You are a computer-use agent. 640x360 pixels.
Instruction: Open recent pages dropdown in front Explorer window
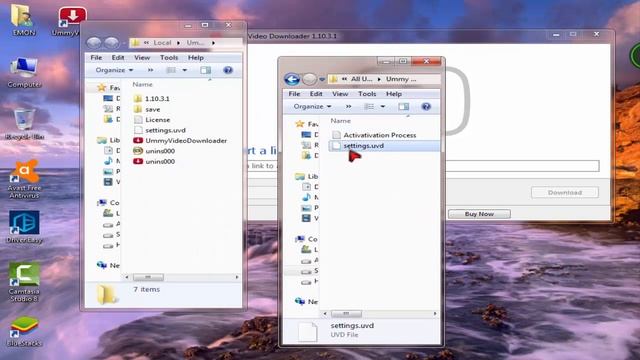pyautogui.click(x=322, y=80)
